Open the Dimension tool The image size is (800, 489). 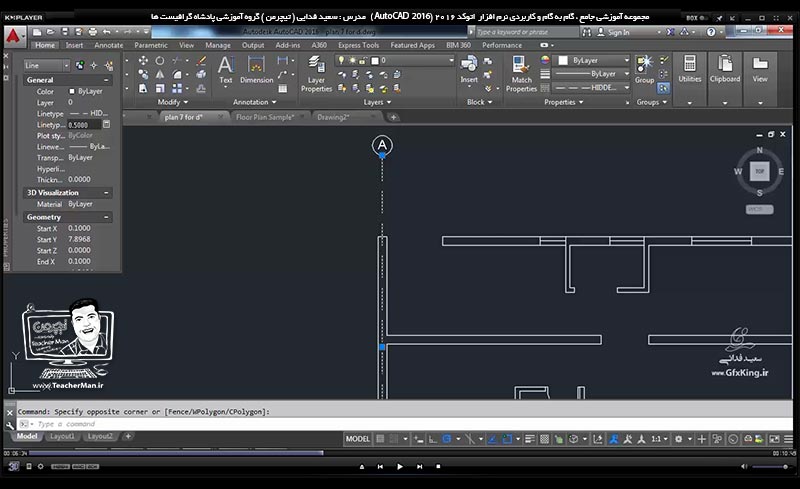pos(256,70)
